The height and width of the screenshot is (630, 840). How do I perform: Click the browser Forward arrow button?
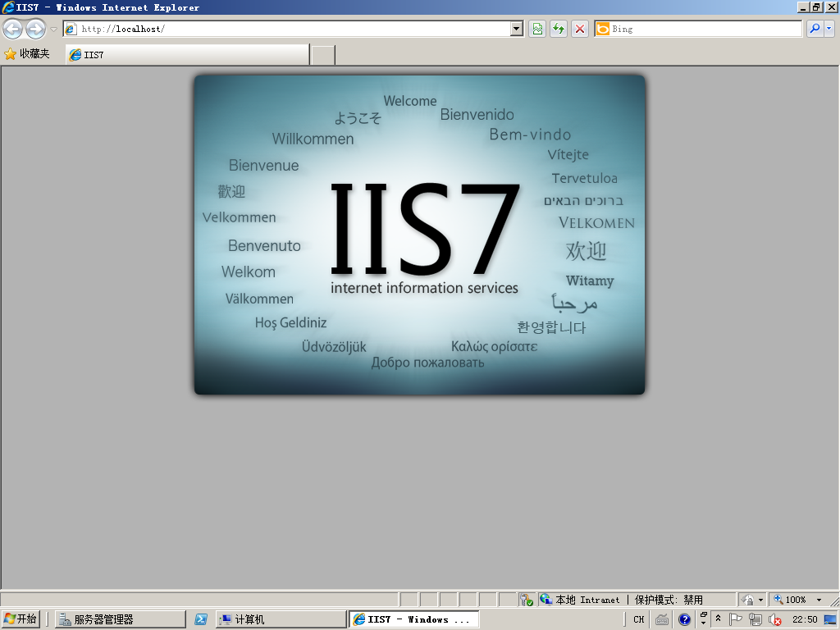tap(36, 29)
